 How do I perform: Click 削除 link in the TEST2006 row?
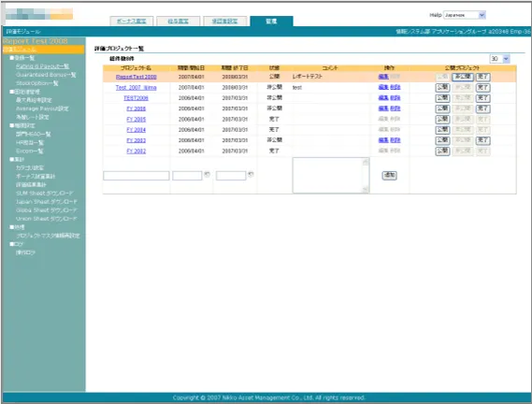point(395,98)
